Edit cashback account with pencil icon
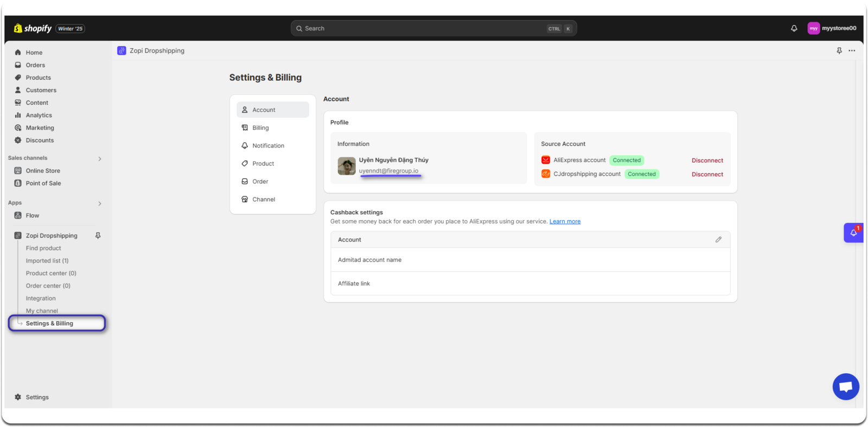The width and height of the screenshot is (868, 427). pyautogui.click(x=718, y=239)
